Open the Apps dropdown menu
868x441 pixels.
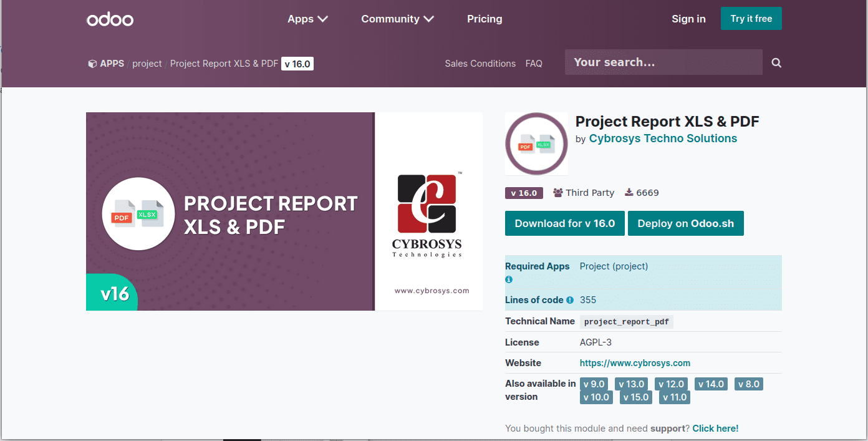(x=307, y=19)
